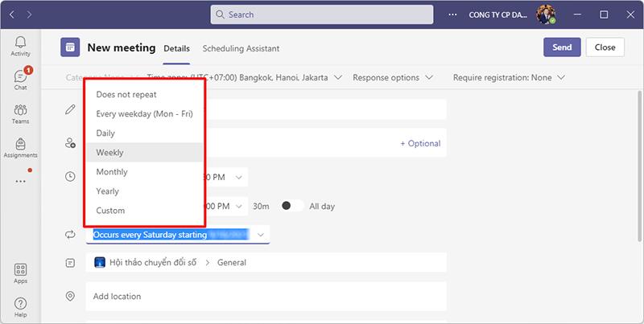
Task: Select Custom recurrence option
Action: (111, 211)
